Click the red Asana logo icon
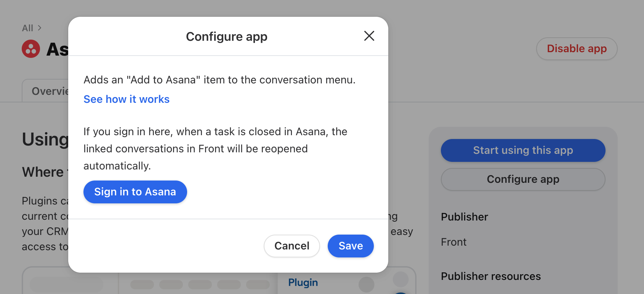Image resolution: width=644 pixels, height=294 pixels. point(31,49)
